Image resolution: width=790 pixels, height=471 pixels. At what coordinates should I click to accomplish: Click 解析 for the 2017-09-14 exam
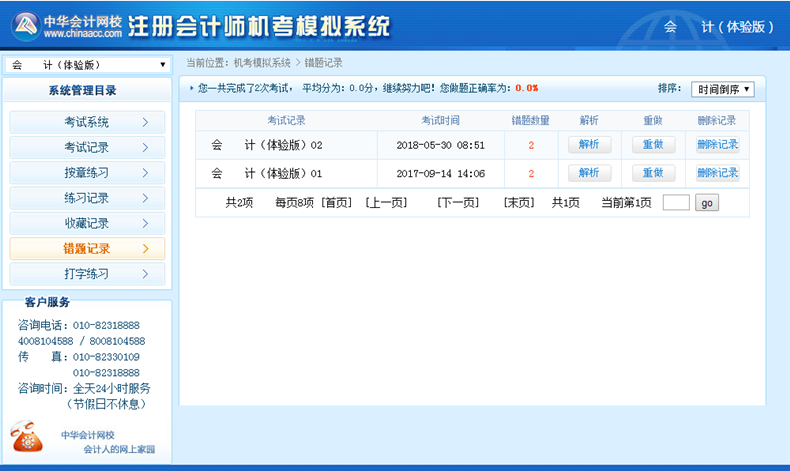(589, 173)
